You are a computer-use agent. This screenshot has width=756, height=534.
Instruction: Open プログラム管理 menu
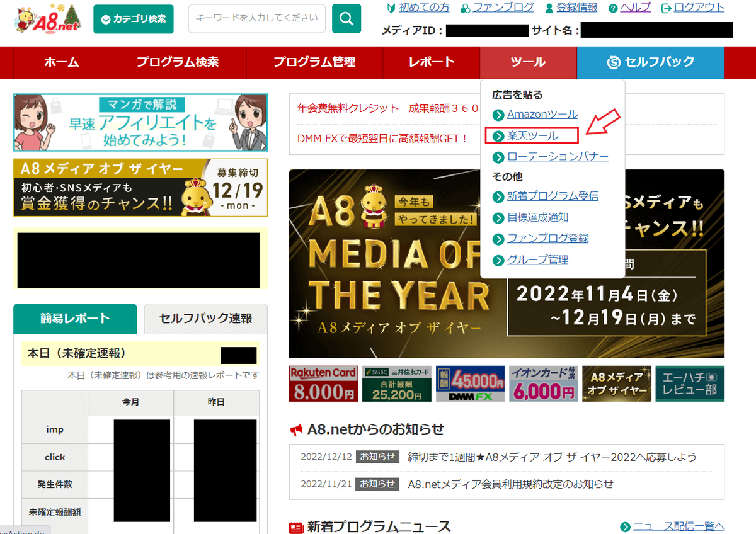click(x=314, y=62)
